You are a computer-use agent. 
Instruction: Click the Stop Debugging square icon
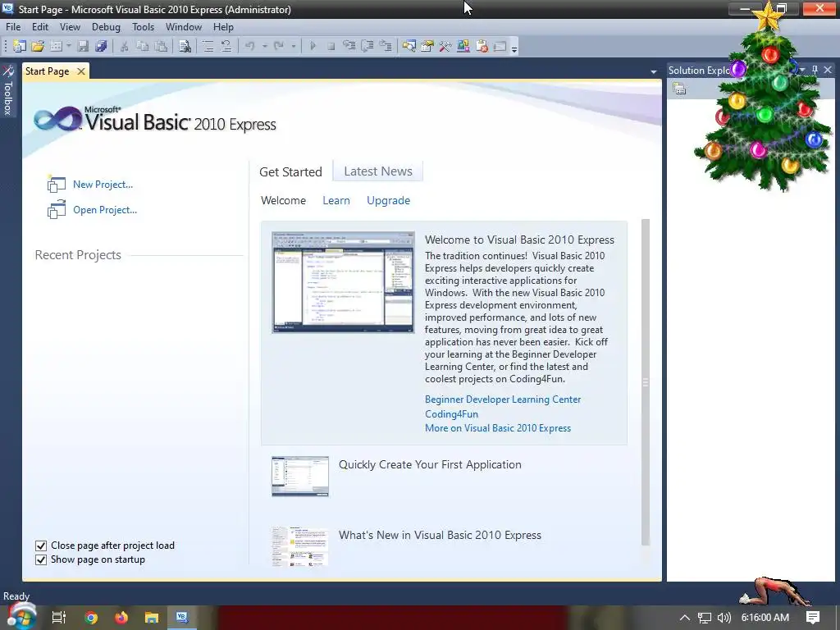point(331,46)
